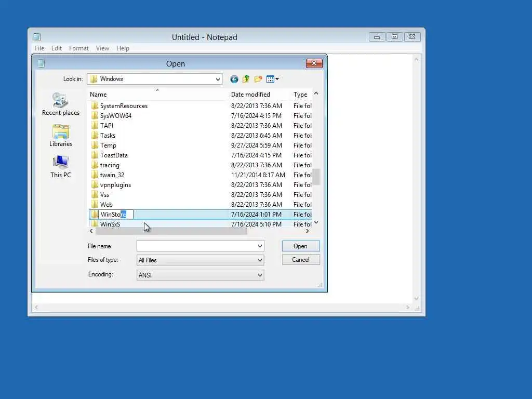Screen dimensions: 532x399
Task: Click the file list vertical scrollbar thumb
Action: [x=316, y=177]
